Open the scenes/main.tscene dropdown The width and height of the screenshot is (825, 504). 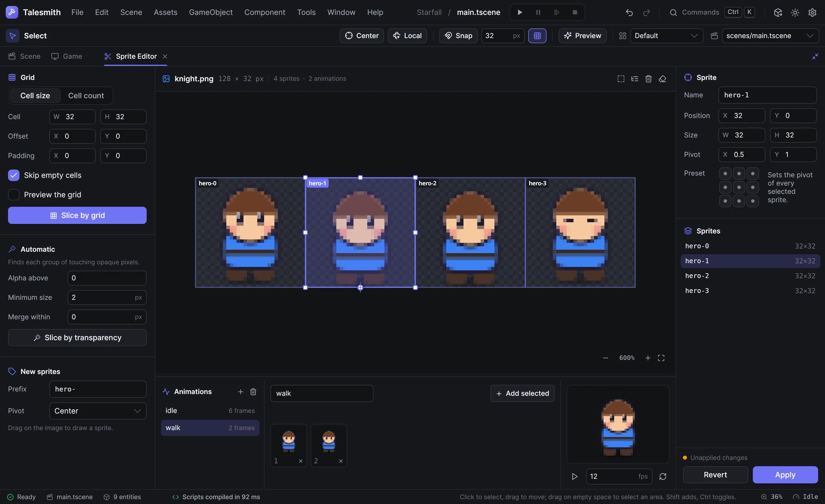770,36
